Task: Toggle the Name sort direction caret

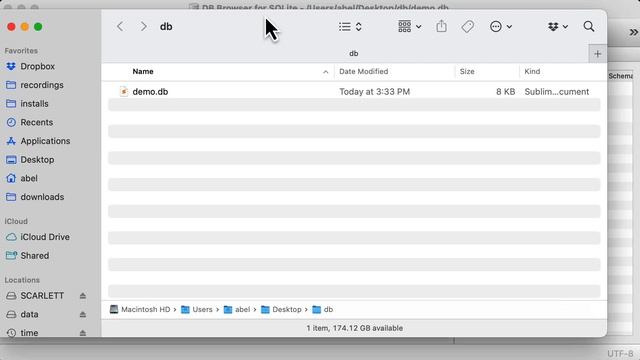Action: pyautogui.click(x=325, y=72)
